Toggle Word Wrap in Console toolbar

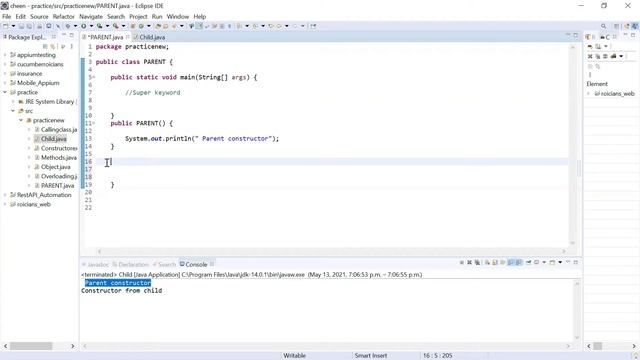503,262
